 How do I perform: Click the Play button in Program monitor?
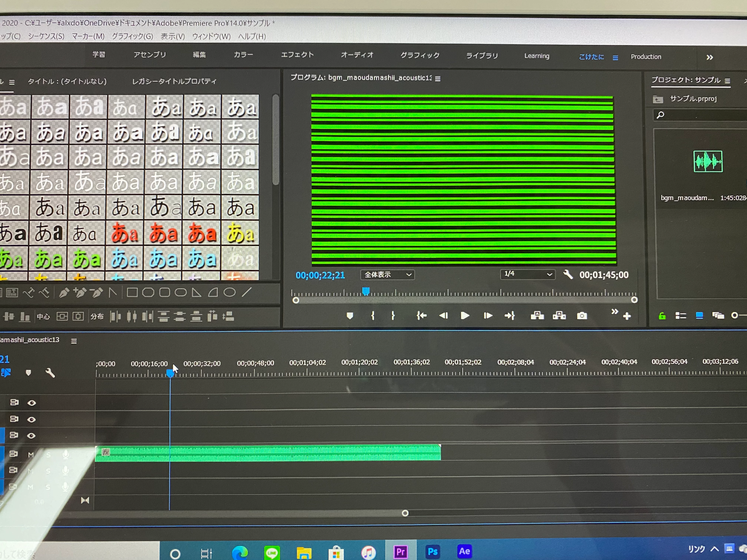coord(465,316)
